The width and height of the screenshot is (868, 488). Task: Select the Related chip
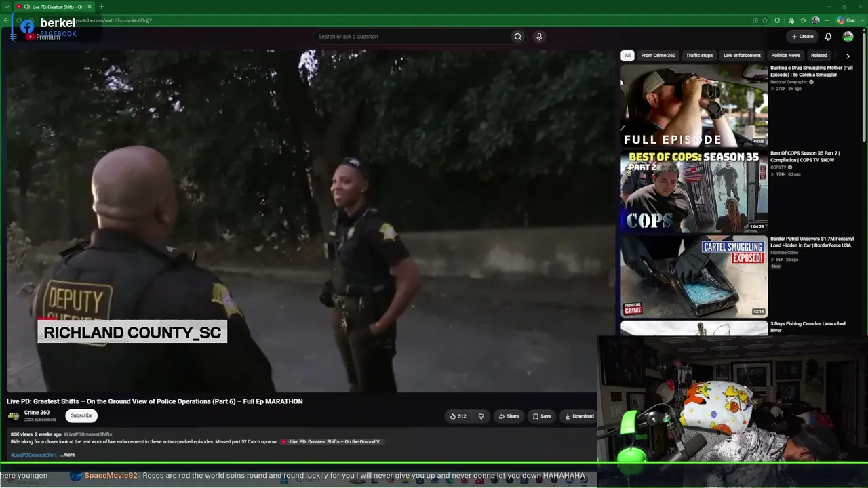point(819,56)
